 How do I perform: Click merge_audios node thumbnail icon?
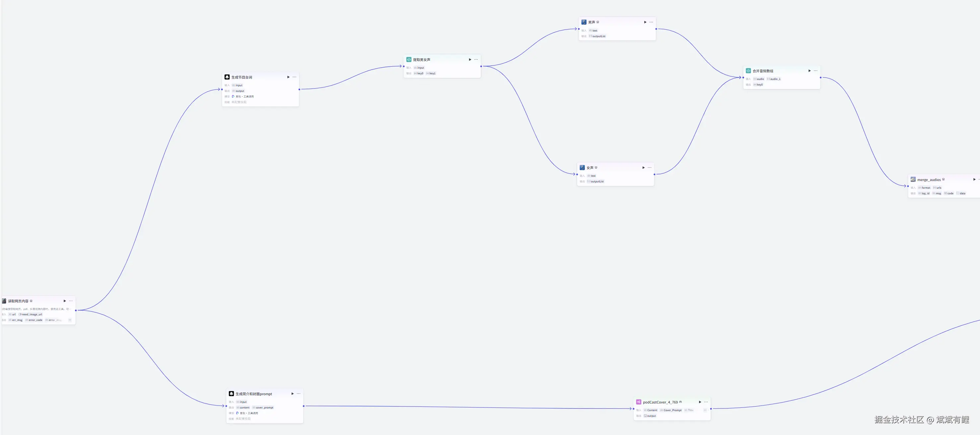(x=913, y=179)
